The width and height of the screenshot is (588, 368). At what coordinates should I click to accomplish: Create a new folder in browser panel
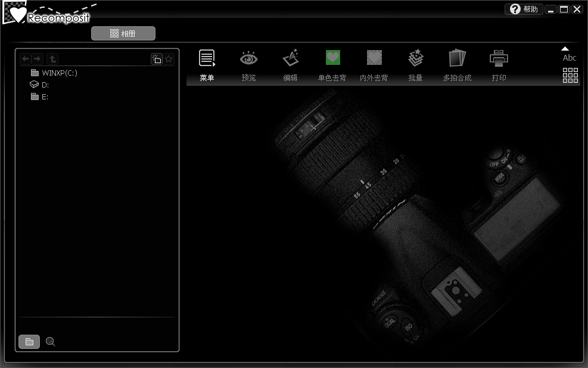pos(156,59)
